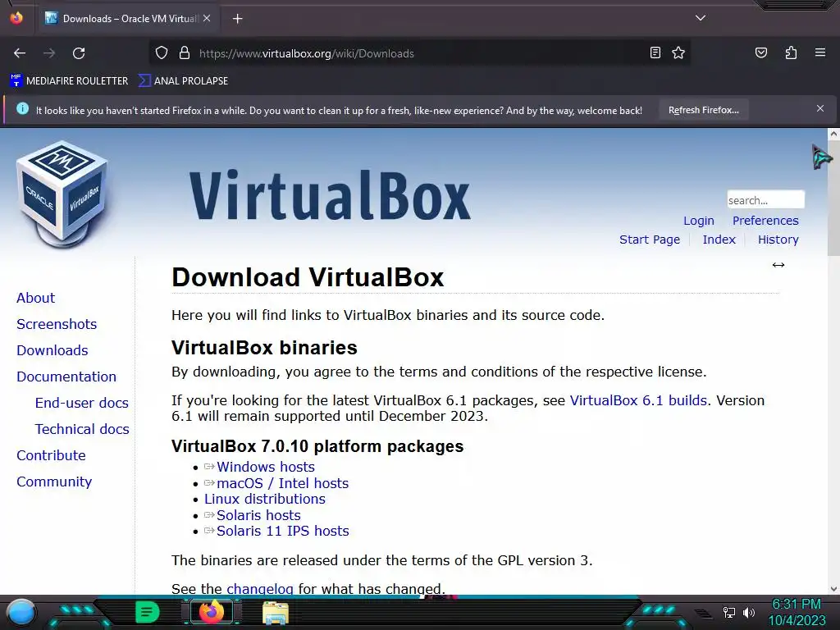Download the Solaris hosts package
The height and width of the screenshot is (630, 840).
pos(258,515)
